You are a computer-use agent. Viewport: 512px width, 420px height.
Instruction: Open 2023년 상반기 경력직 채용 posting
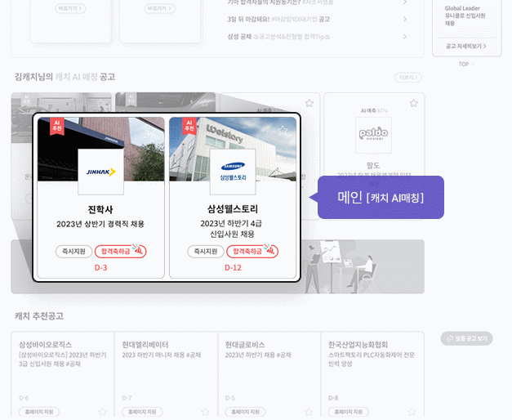coord(100,224)
